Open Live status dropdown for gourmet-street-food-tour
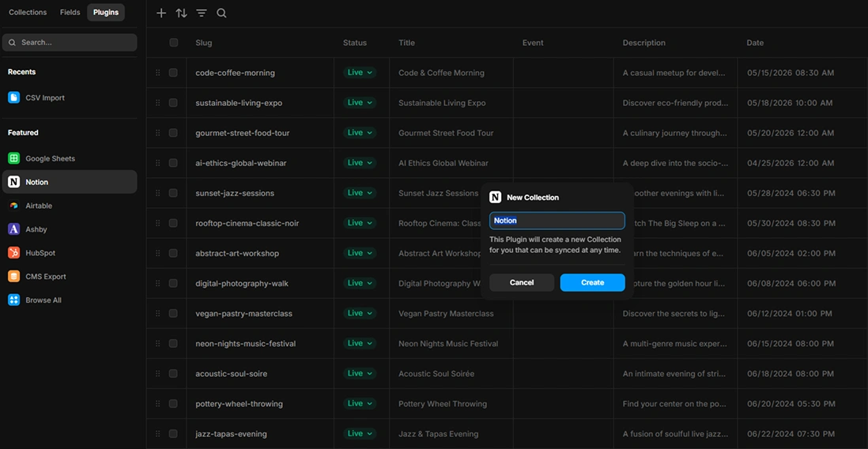The width and height of the screenshot is (868, 449). (360, 132)
